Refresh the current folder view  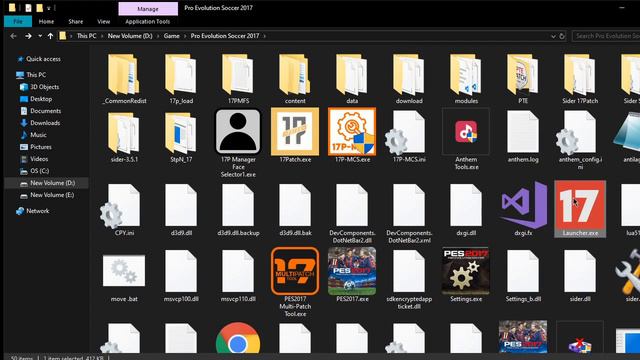pos(562,36)
